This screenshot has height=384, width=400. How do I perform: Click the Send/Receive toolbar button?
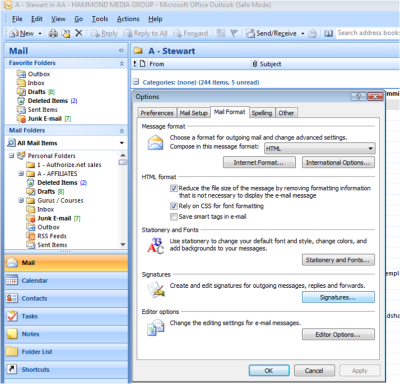pyautogui.click(x=271, y=33)
